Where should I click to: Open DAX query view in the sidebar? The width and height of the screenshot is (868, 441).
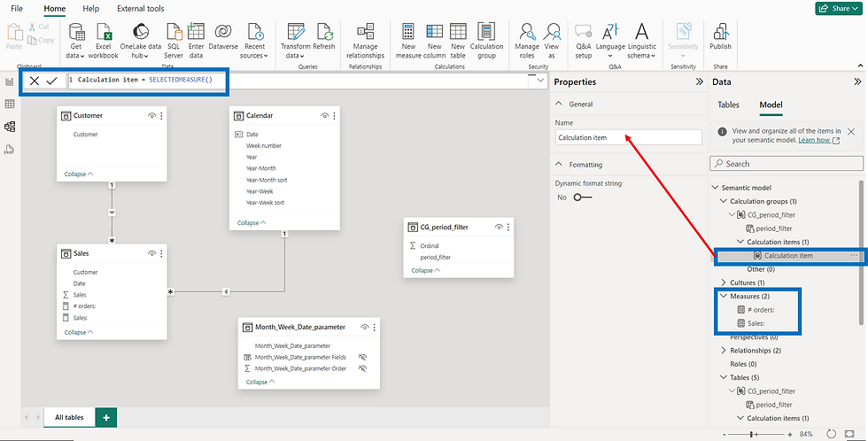pos(10,150)
